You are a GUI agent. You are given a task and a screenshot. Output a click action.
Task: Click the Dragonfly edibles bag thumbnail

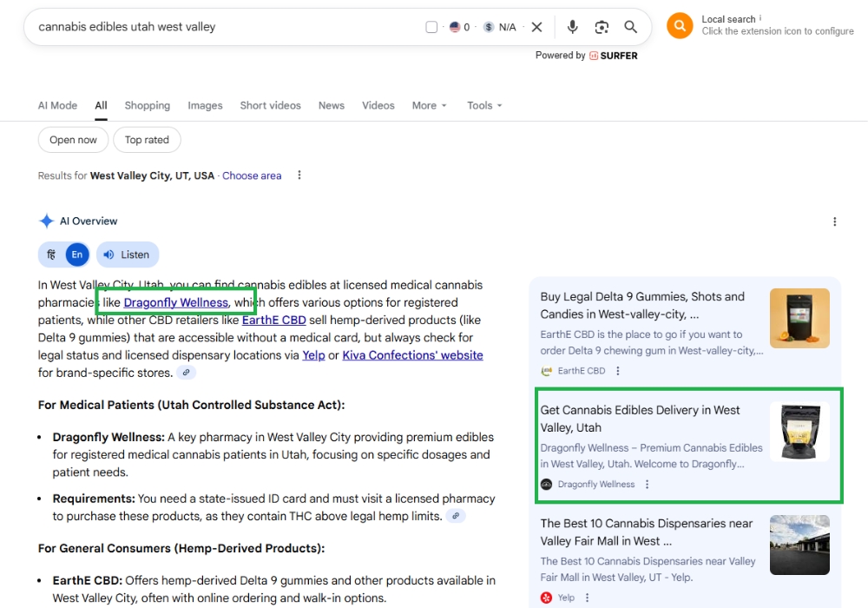tap(799, 432)
